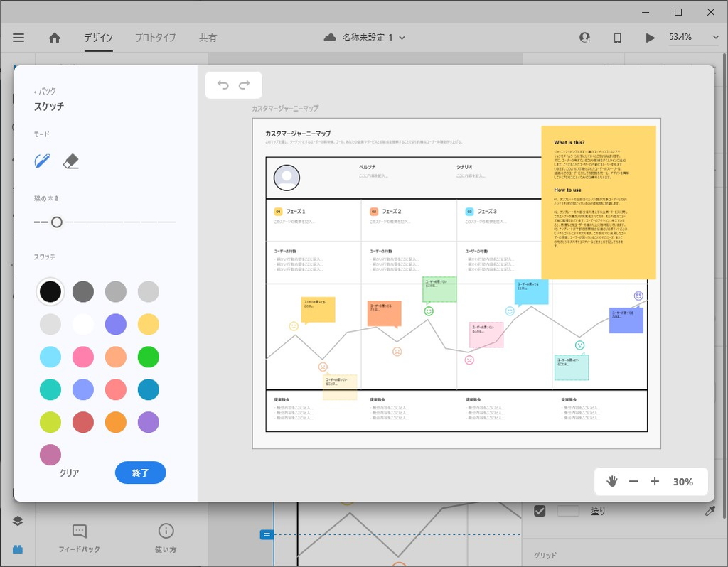Click the クリア button

coord(69,472)
